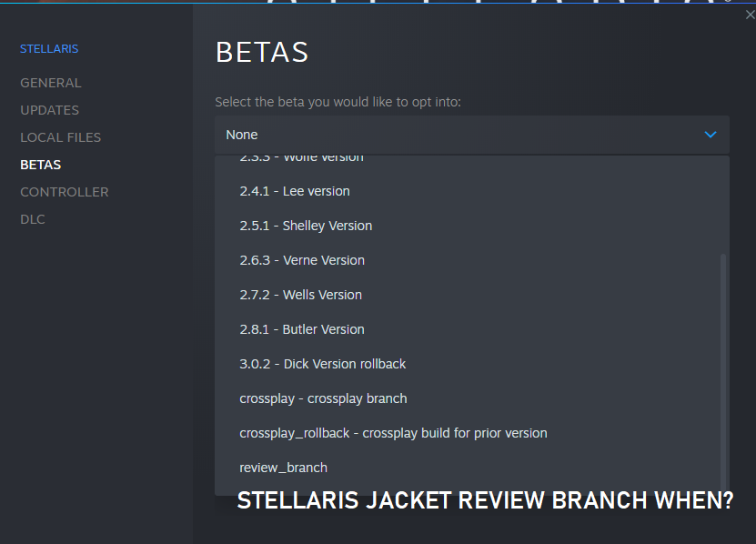Choose 2.4.1 - Lee version

pyautogui.click(x=472, y=191)
